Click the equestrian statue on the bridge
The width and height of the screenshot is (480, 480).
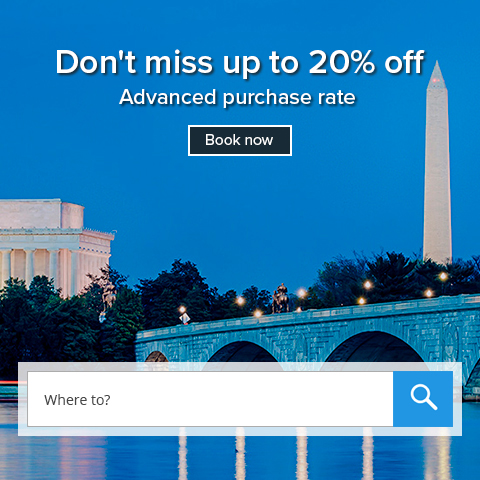(281, 298)
